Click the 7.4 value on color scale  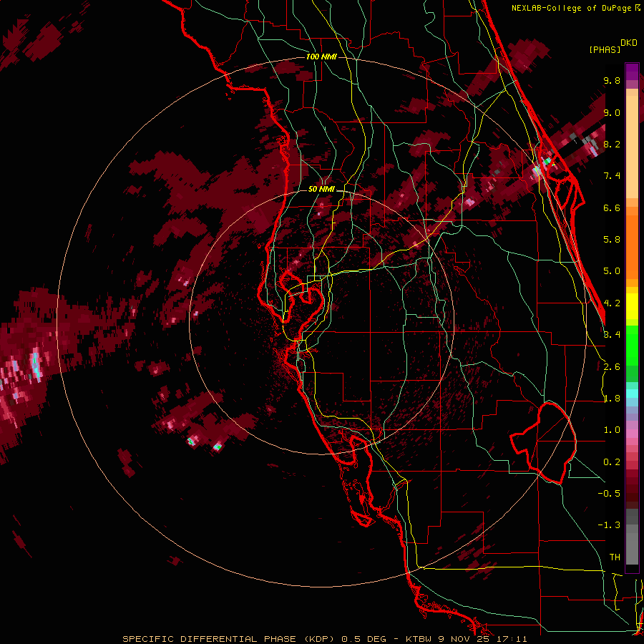point(612,176)
